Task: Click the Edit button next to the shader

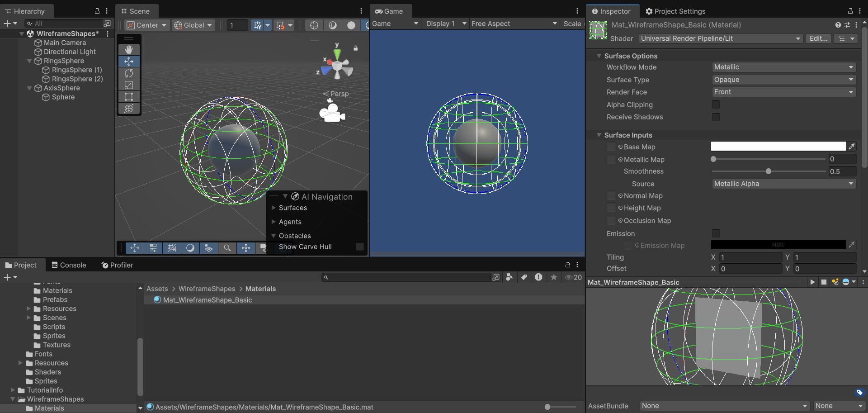Action: coord(818,38)
